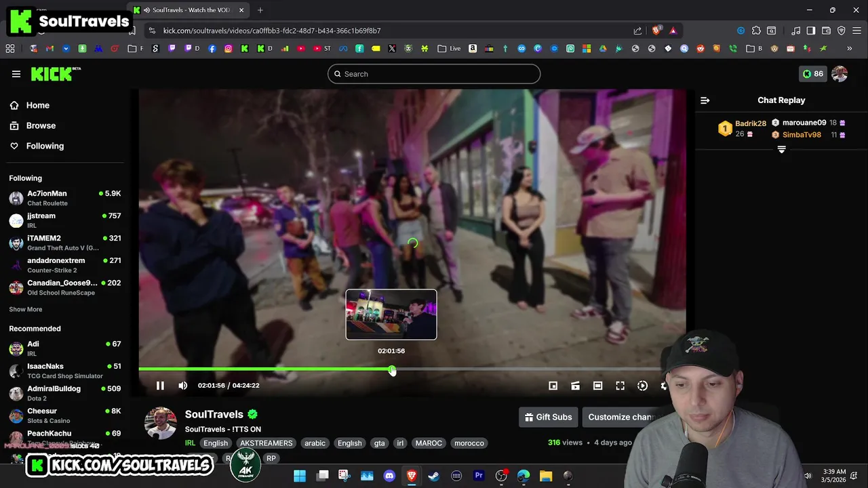
Task: Open the browser extensions puzzle icon
Action: pos(756,30)
